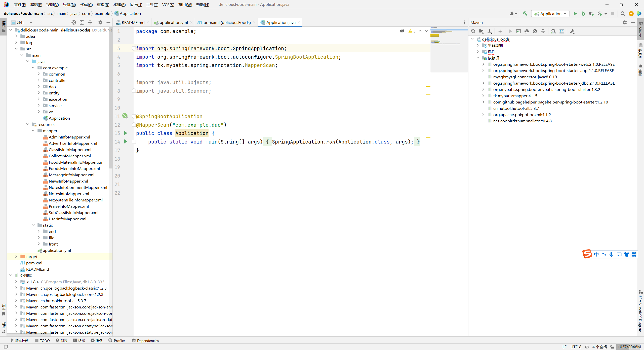Expand Maven lifecycle node
This screenshot has width=644, height=350.
[478, 45]
